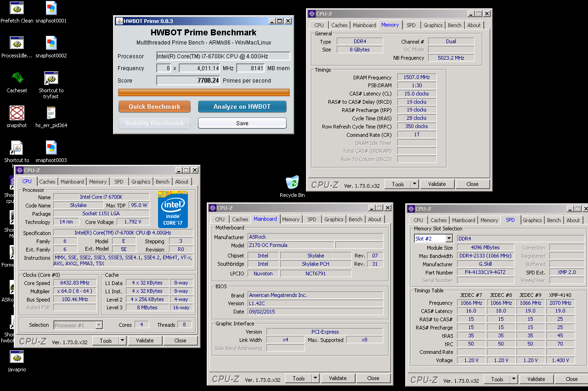Screen dimensions: 588x391
Task: Open Bench tab in CPU-Z CPU window
Action: (x=163, y=182)
